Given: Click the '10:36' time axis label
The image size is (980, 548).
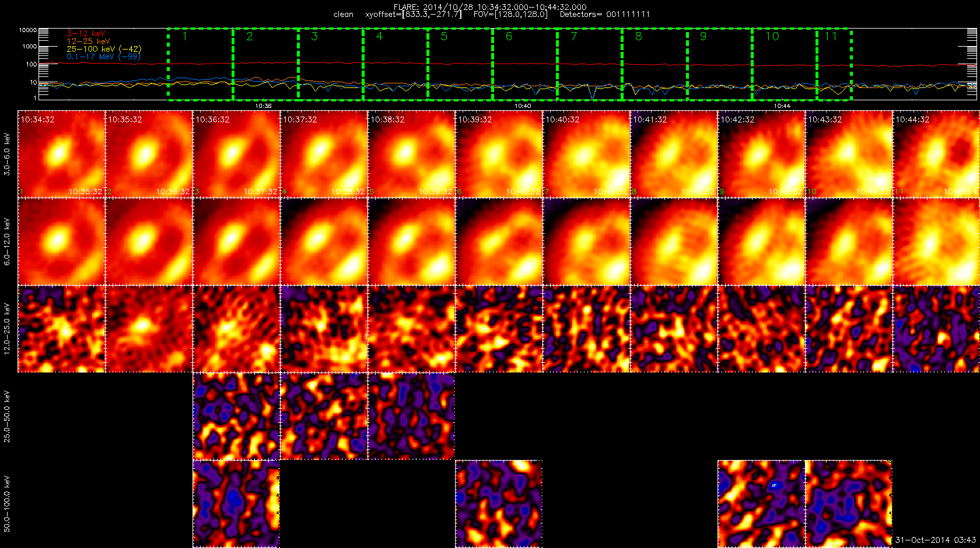Looking at the screenshot, I should 264,106.
